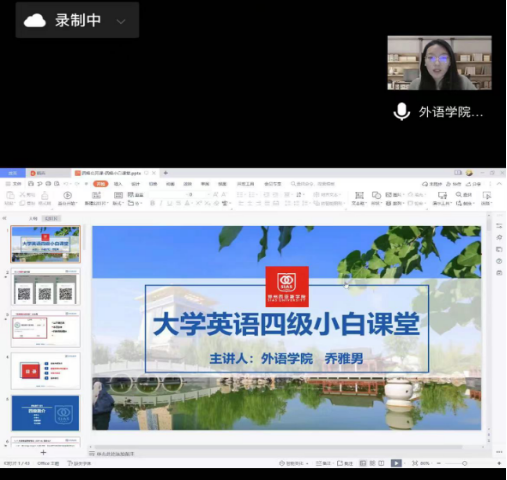
Task: Open the font size dropdown box
Action: 198,194
